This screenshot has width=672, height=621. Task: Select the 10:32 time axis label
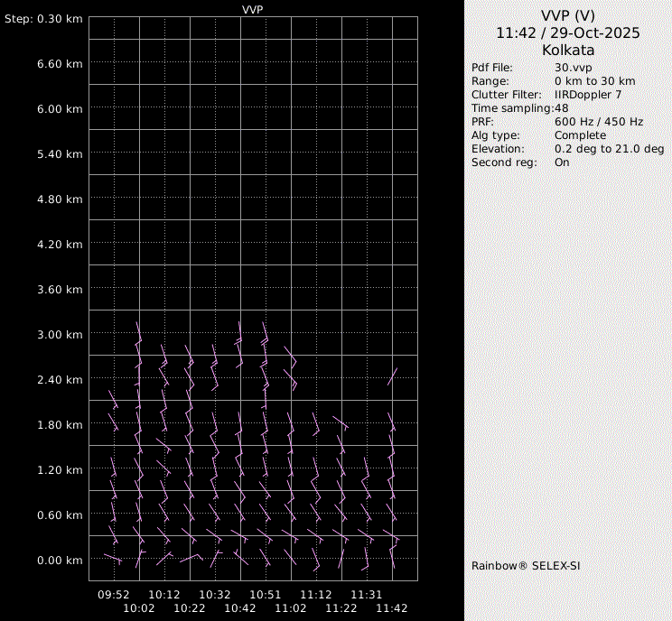point(215,595)
